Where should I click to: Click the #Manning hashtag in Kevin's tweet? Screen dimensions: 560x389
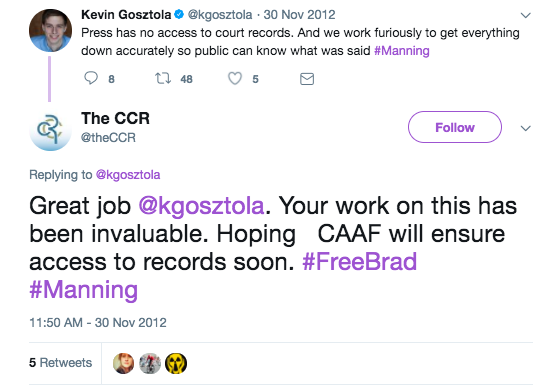coord(402,51)
